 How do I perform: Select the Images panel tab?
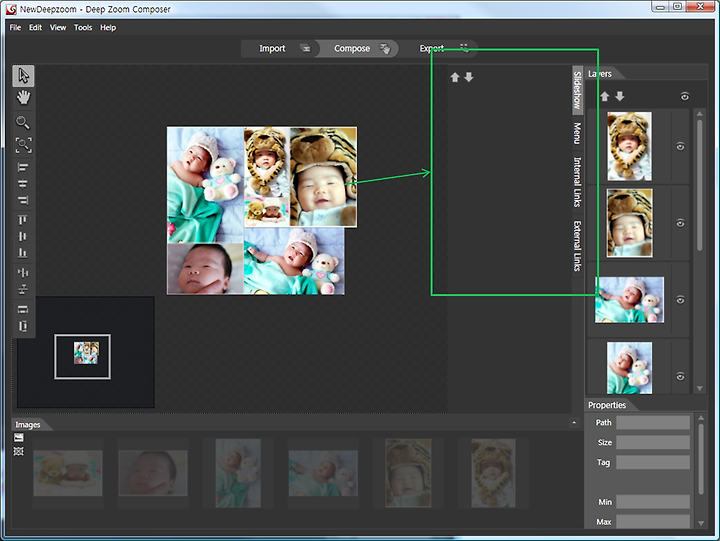pyautogui.click(x=28, y=425)
